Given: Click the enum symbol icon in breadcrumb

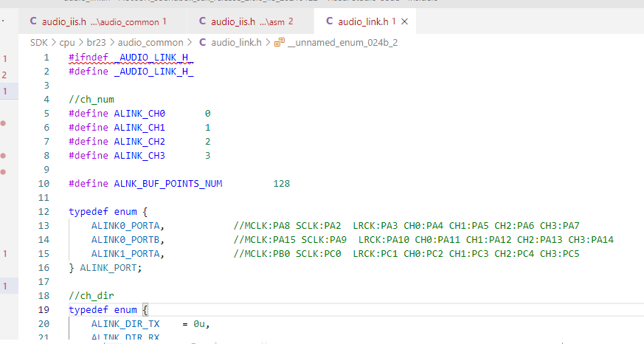Looking at the screenshot, I should [280, 42].
